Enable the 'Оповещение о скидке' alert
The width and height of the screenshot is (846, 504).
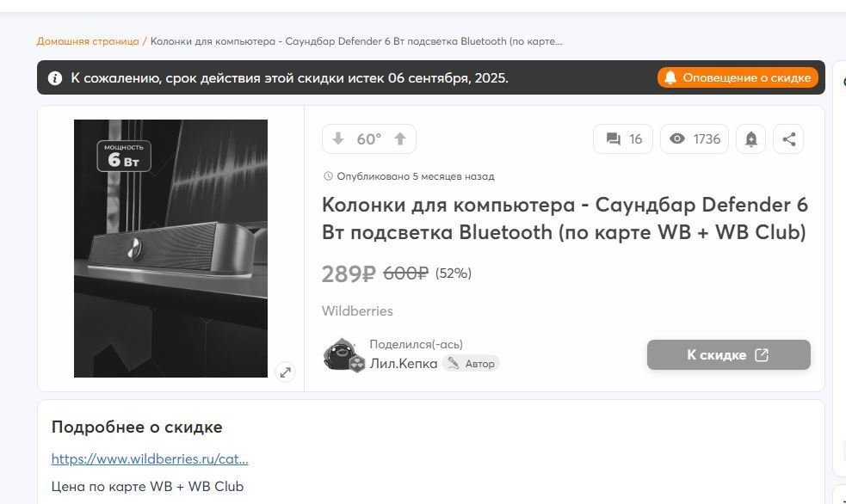coord(738,78)
